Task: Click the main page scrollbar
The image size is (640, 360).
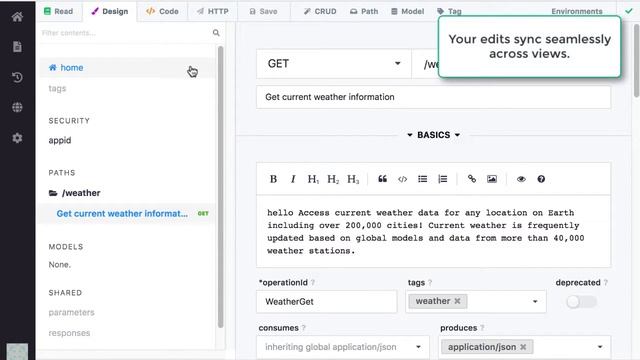Action: [x=636, y=60]
